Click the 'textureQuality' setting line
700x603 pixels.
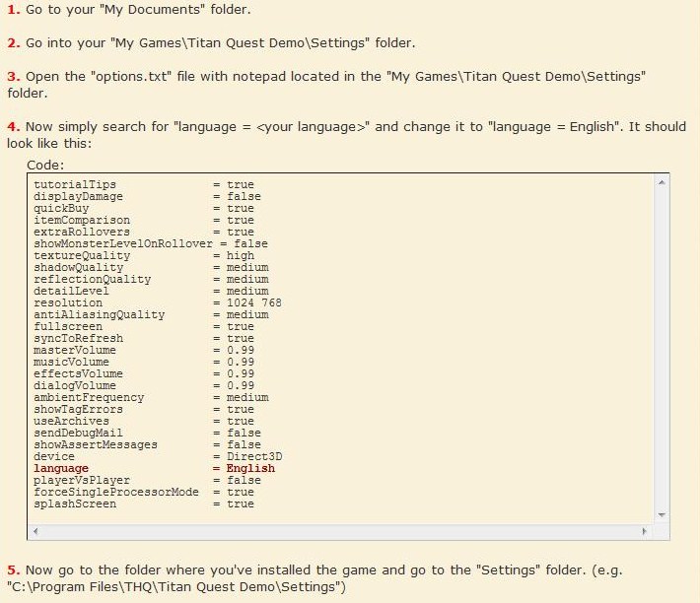144,255
